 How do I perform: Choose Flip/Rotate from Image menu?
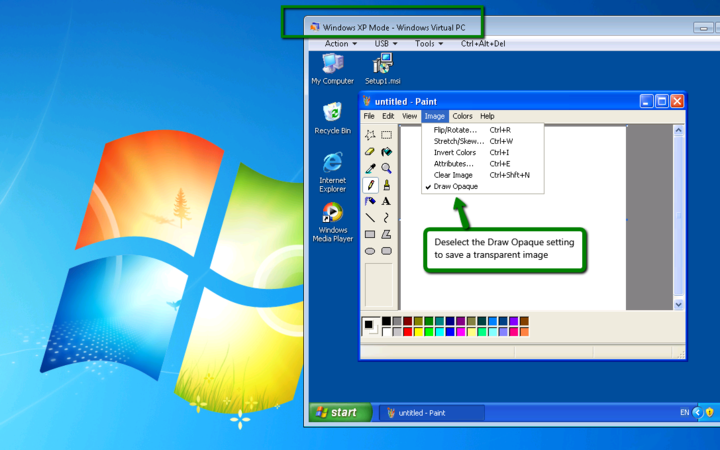(x=482, y=130)
